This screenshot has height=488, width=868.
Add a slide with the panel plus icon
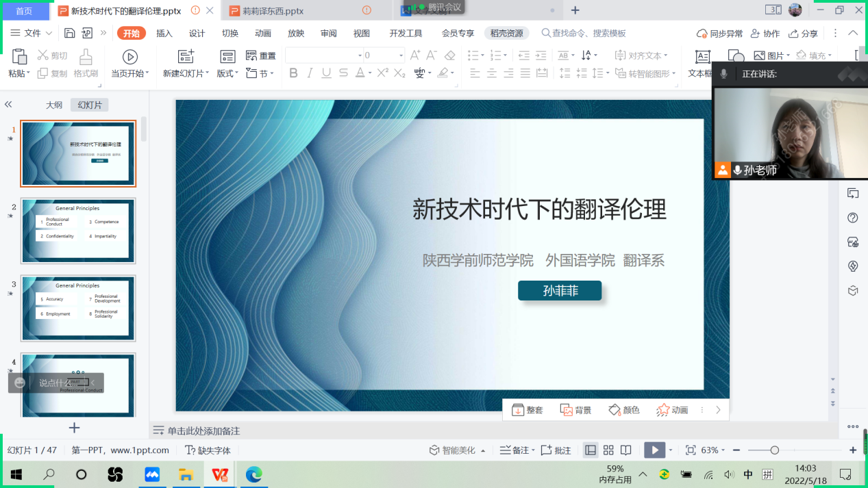point(75,428)
